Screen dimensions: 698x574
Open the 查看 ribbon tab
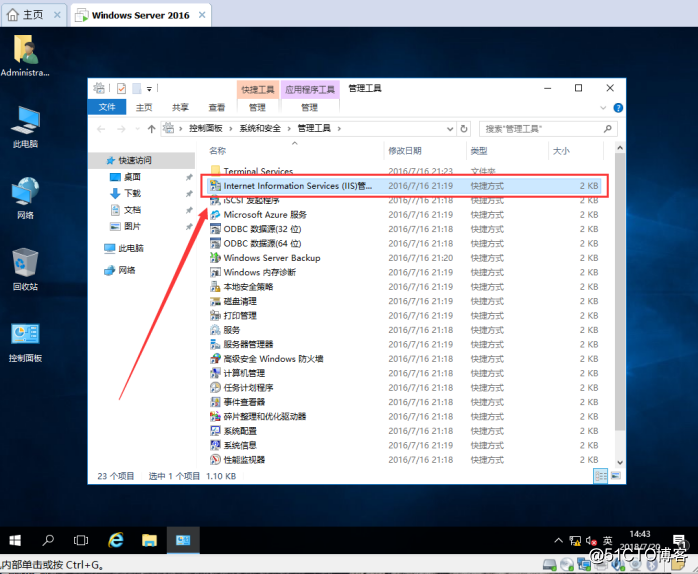[x=217, y=107]
